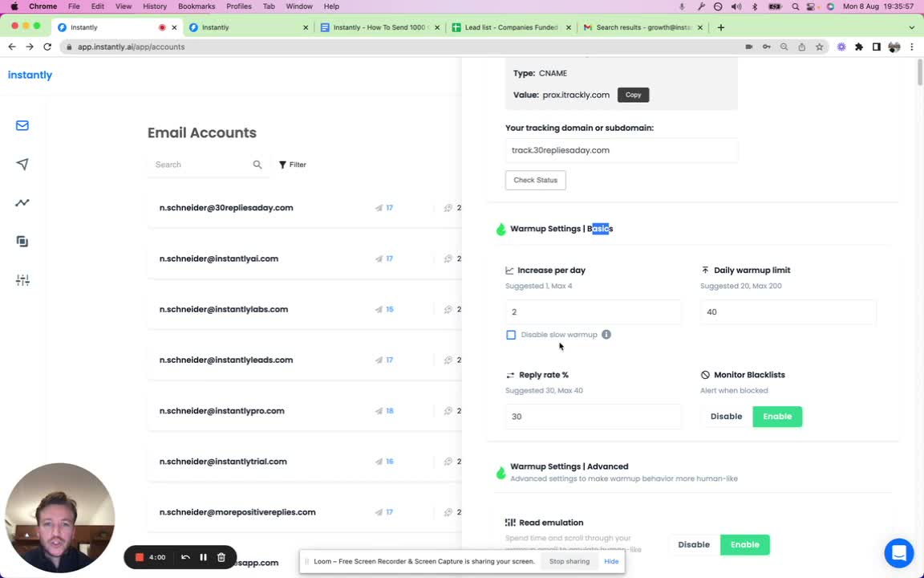Copy the CNAME value

pyautogui.click(x=633, y=95)
